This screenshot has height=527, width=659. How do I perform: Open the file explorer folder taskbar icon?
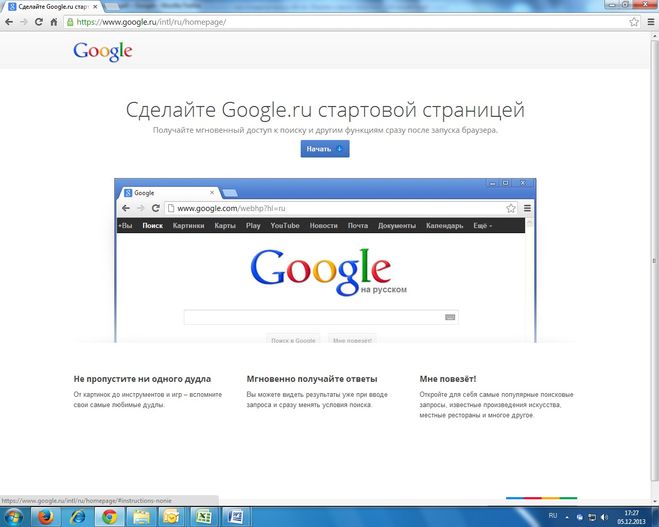click(x=141, y=517)
